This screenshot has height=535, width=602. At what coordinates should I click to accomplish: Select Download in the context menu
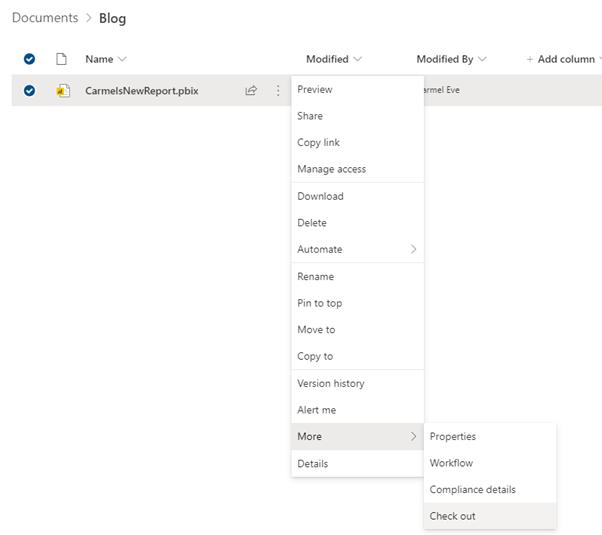coord(320,196)
